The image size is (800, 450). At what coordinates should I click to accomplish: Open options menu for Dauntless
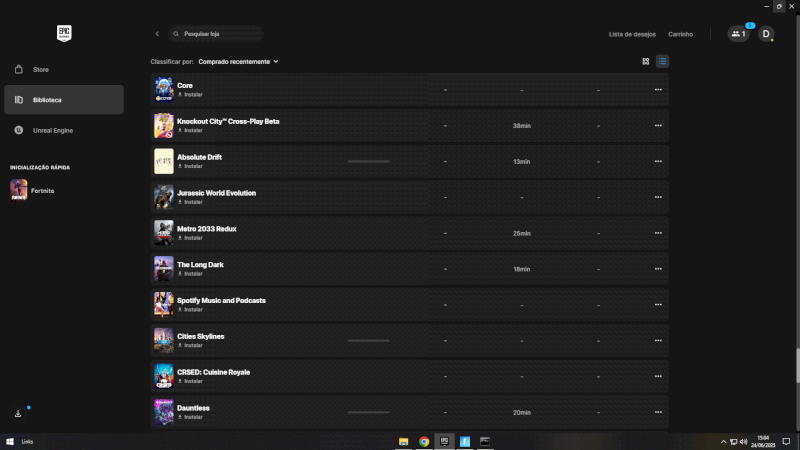pos(658,412)
